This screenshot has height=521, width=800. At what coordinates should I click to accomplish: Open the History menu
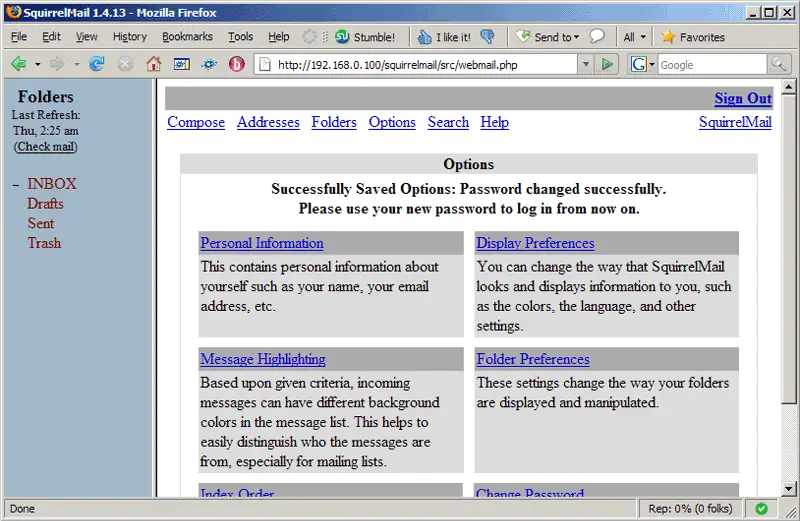pyautogui.click(x=130, y=37)
